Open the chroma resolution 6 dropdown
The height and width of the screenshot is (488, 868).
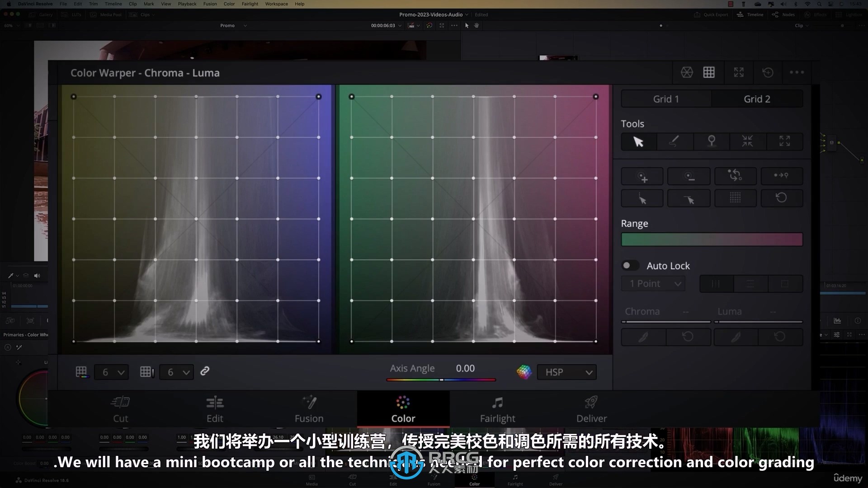[x=112, y=372]
